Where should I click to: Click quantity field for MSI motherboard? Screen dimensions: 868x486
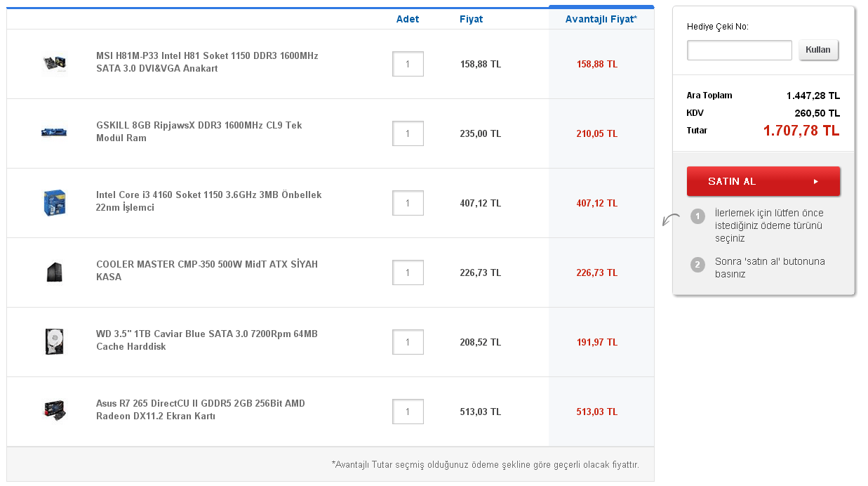point(408,64)
